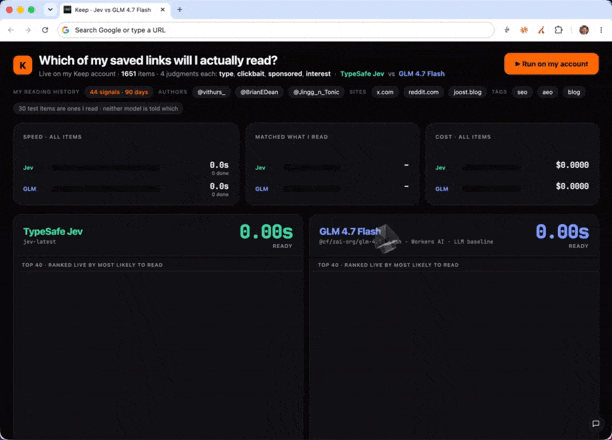Screen dimensions: 612x440
Task: Click the Jev $0.0000 cost value
Action: click(572, 165)
